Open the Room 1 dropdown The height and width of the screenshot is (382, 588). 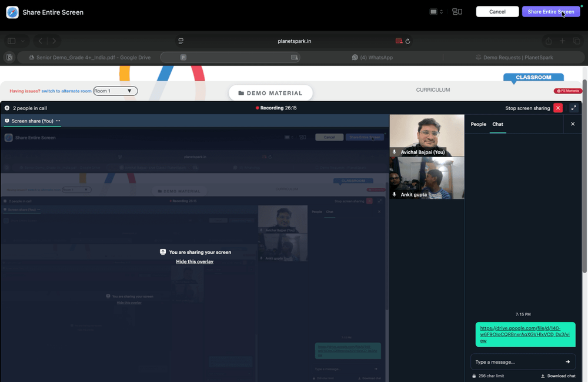[115, 91]
